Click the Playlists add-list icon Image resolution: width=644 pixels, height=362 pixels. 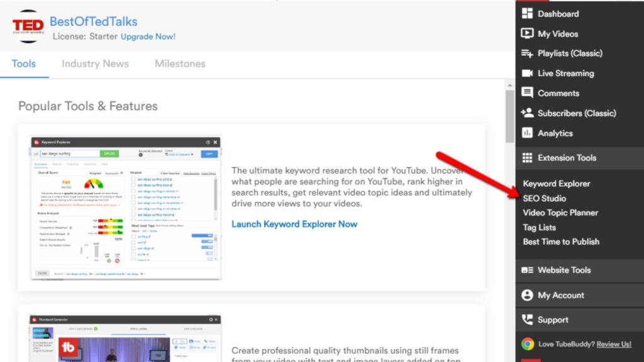tap(527, 53)
